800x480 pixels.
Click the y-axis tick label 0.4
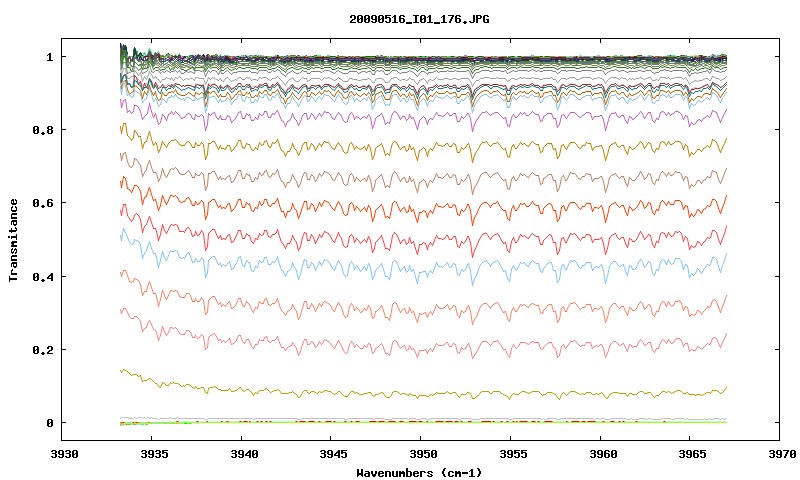(43, 276)
